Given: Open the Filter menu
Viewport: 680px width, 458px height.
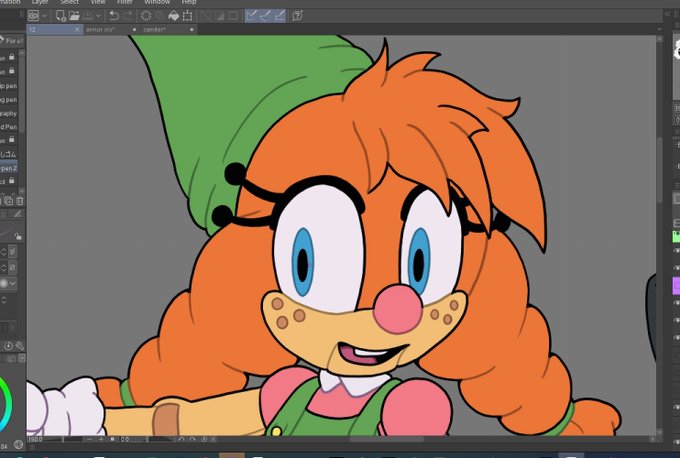Looking at the screenshot, I should 125,2.
